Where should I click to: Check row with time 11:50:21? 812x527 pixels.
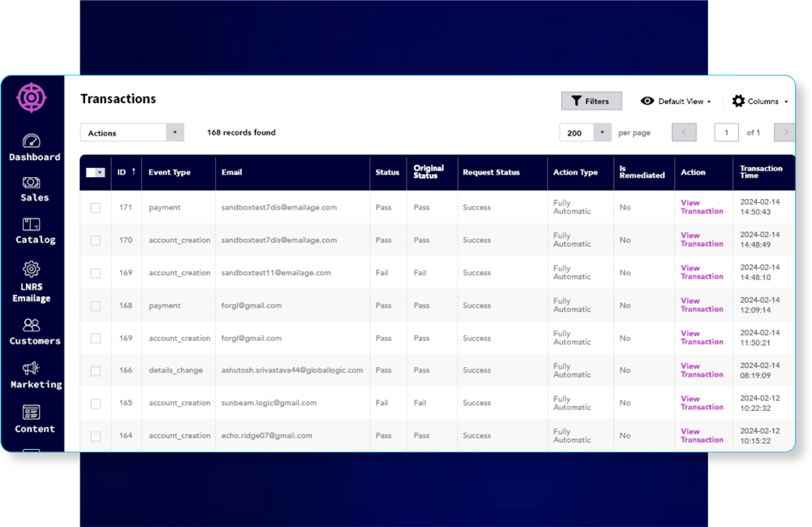pos(96,339)
